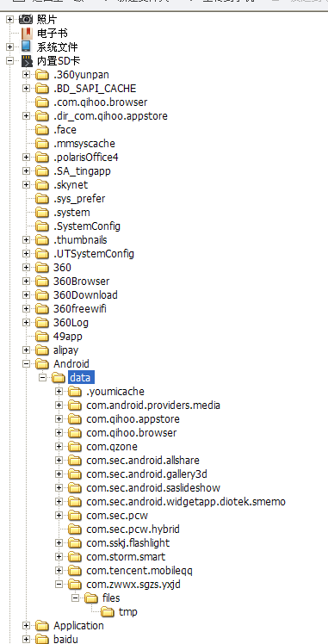Image resolution: width=328 pixels, height=644 pixels.
Task: Select the .SystemConfig folder name
Action: 87,226
